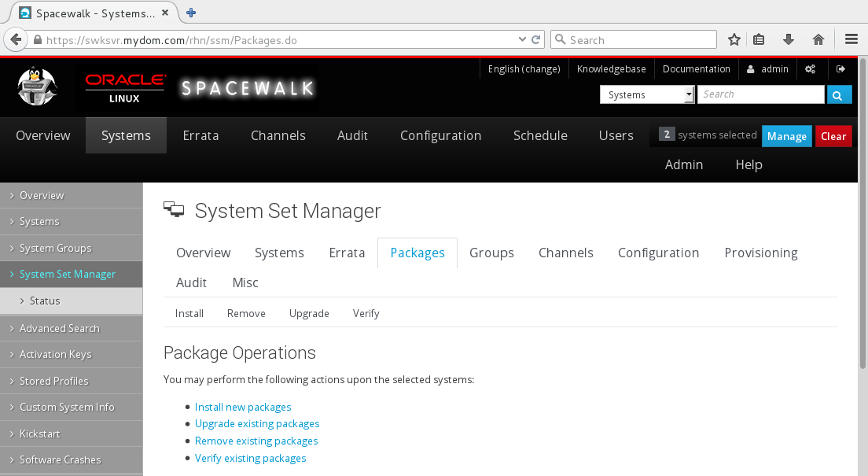Open the downloads arrow icon
The width and height of the screenshot is (868, 476).
[789, 40]
